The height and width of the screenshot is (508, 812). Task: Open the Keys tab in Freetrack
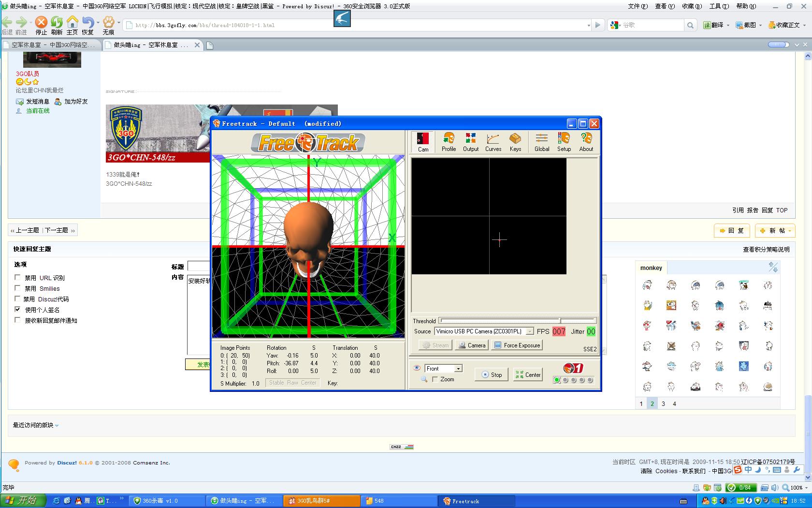tap(515, 142)
